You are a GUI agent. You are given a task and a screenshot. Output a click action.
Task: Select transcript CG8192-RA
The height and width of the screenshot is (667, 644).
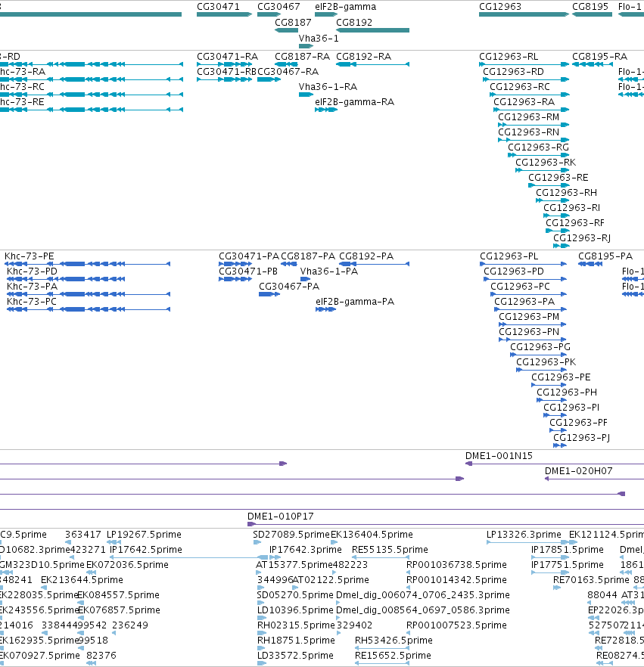point(372,65)
